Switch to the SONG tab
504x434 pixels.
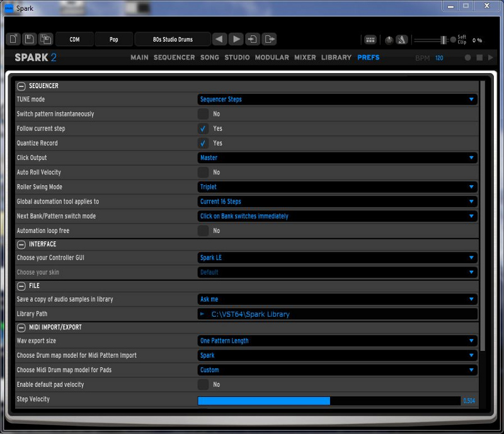(210, 57)
